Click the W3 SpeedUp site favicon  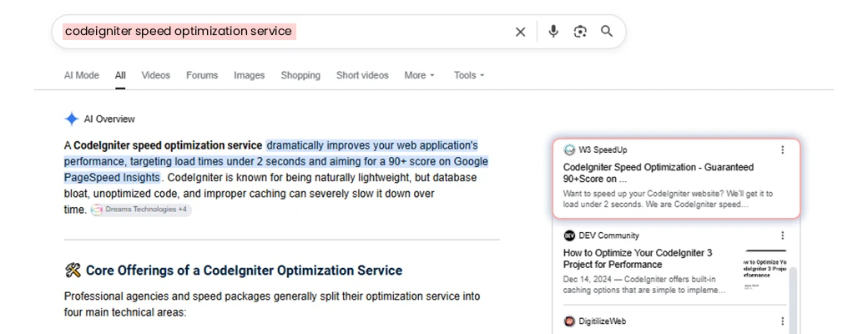tap(569, 149)
